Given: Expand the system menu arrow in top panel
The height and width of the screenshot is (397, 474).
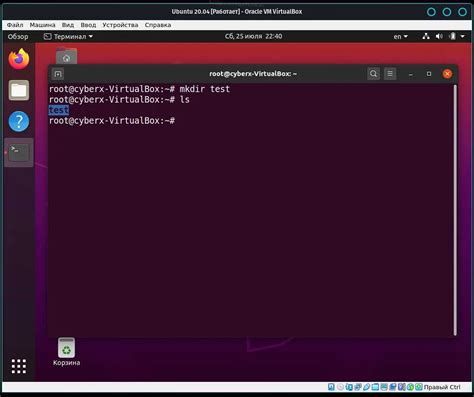Looking at the screenshot, I should point(463,36).
